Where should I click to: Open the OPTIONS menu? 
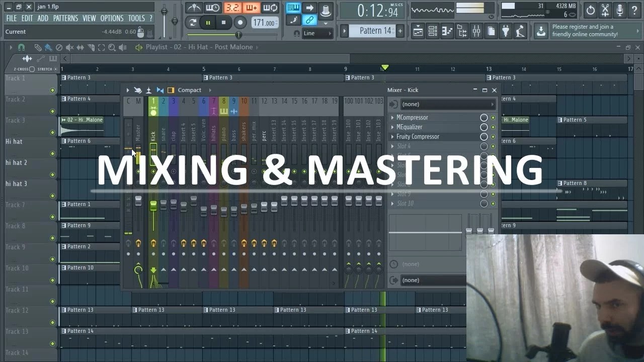tap(112, 18)
